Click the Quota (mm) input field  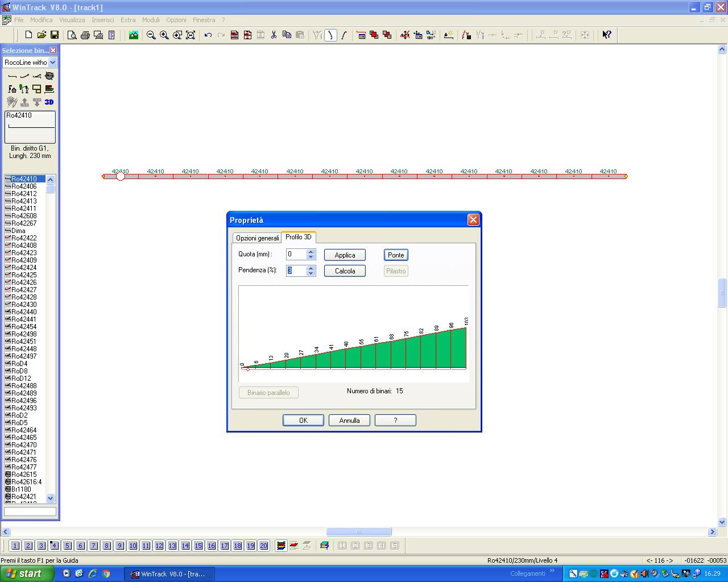click(296, 255)
